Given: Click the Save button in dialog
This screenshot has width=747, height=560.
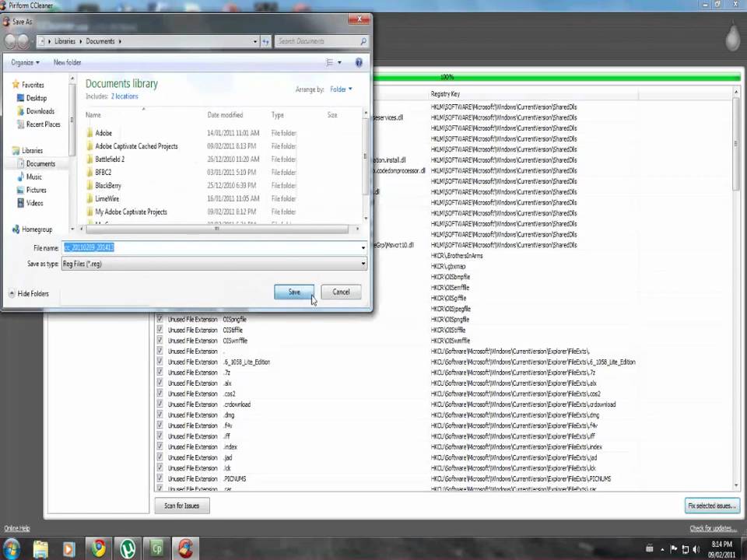Looking at the screenshot, I should (x=294, y=292).
